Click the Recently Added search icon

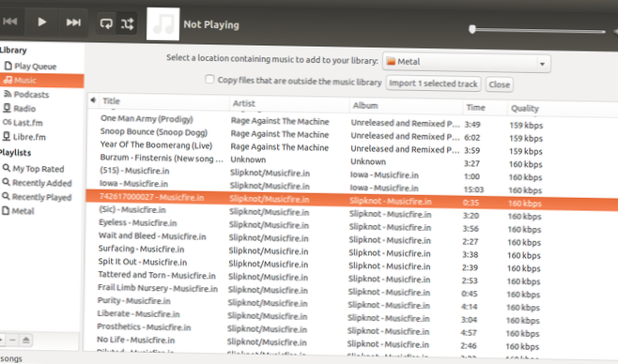click(x=6, y=182)
